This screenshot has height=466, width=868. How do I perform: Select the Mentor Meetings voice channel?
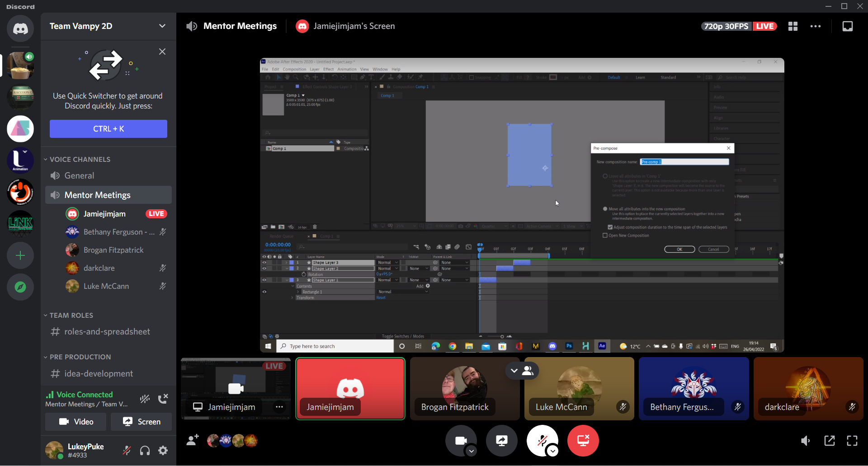pos(108,195)
